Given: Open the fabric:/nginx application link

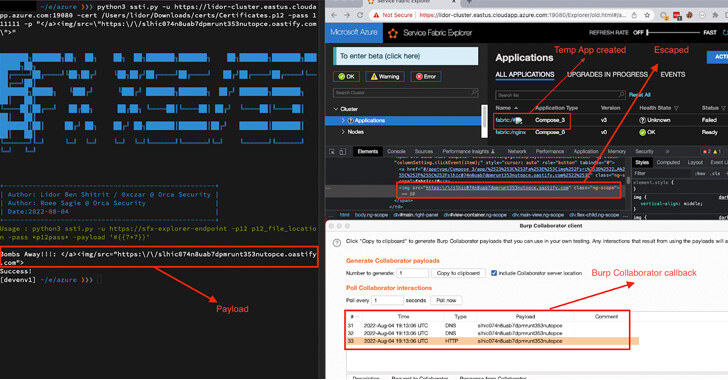Looking at the screenshot, I should [510, 132].
